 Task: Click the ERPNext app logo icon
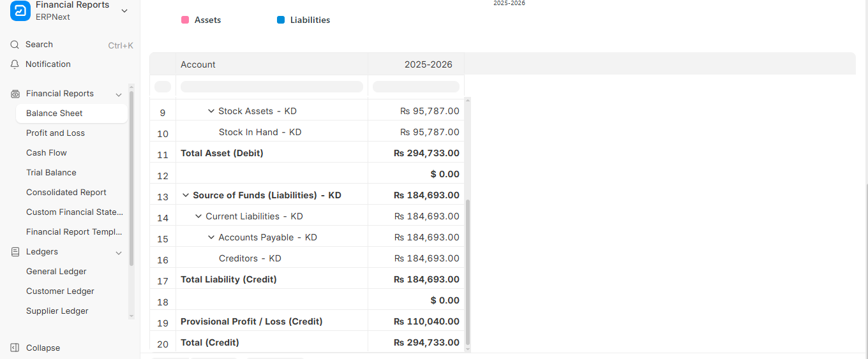click(x=20, y=10)
